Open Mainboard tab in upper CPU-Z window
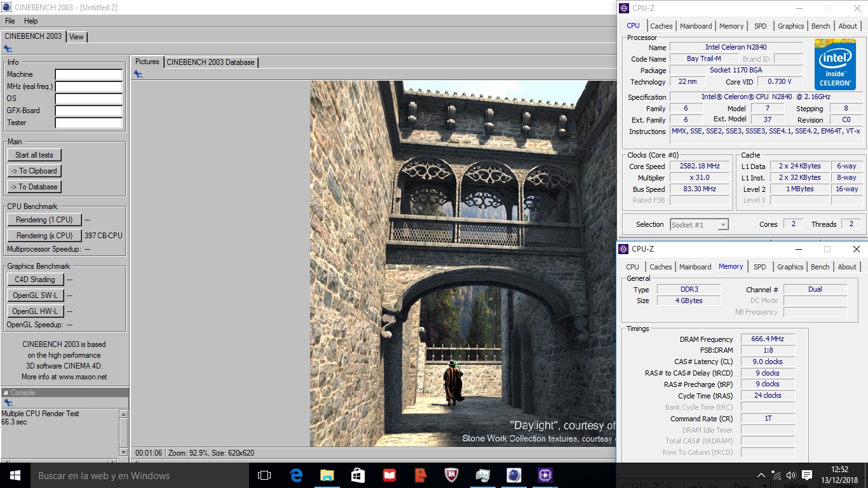This screenshot has width=868, height=488. pos(696,26)
